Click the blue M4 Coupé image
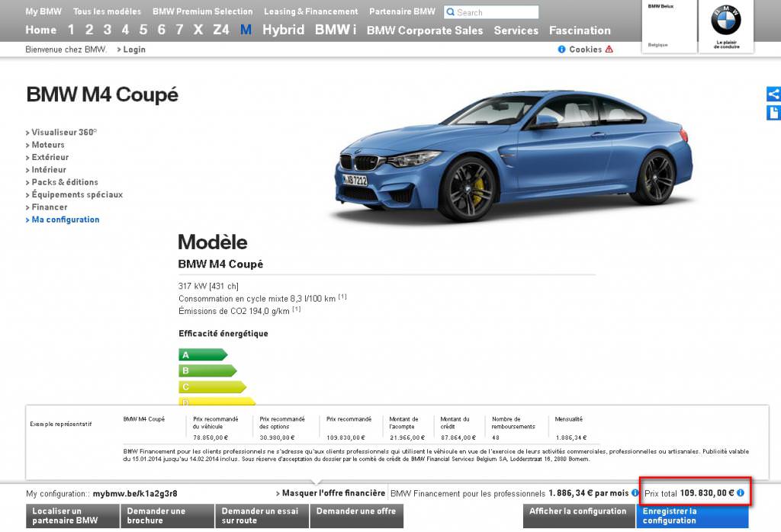 (513, 155)
